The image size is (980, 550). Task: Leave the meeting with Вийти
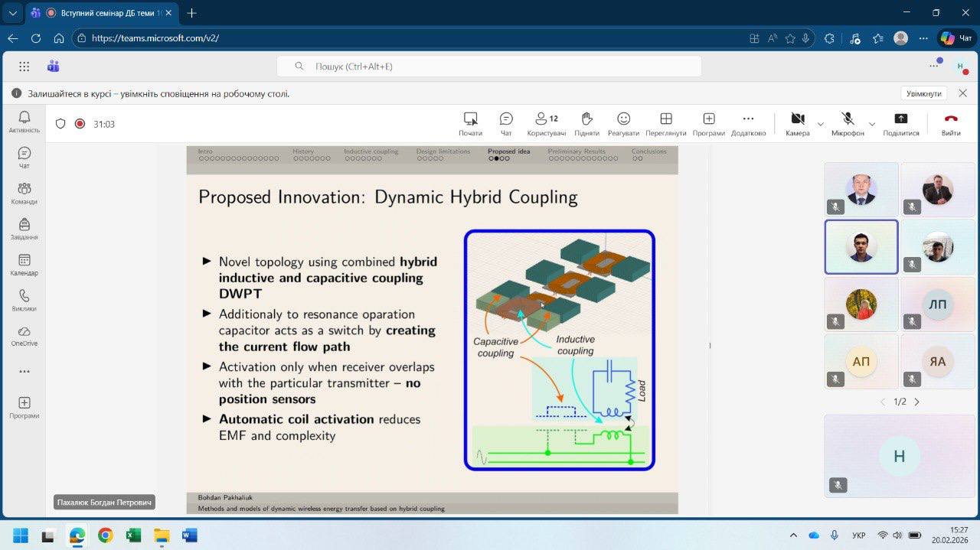click(950, 123)
